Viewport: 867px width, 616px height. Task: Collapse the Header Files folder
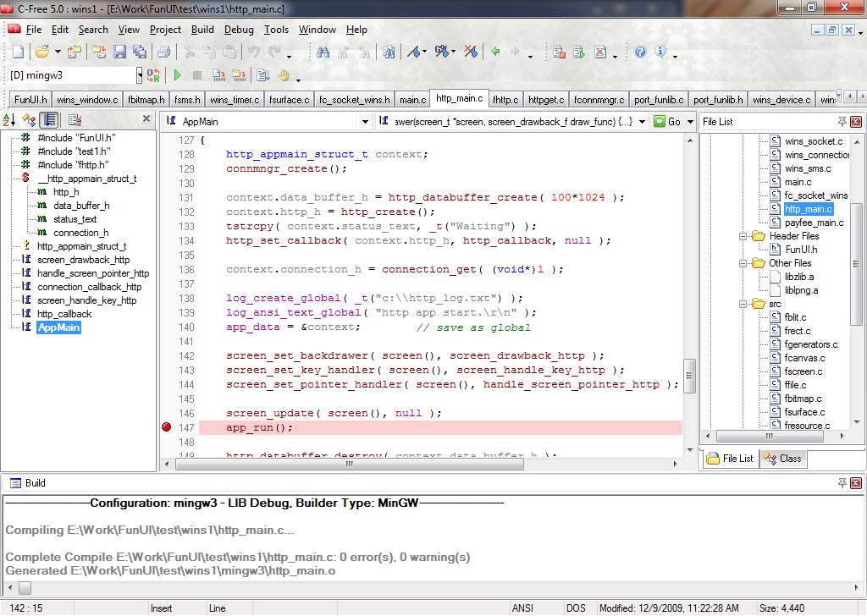pyautogui.click(x=743, y=236)
